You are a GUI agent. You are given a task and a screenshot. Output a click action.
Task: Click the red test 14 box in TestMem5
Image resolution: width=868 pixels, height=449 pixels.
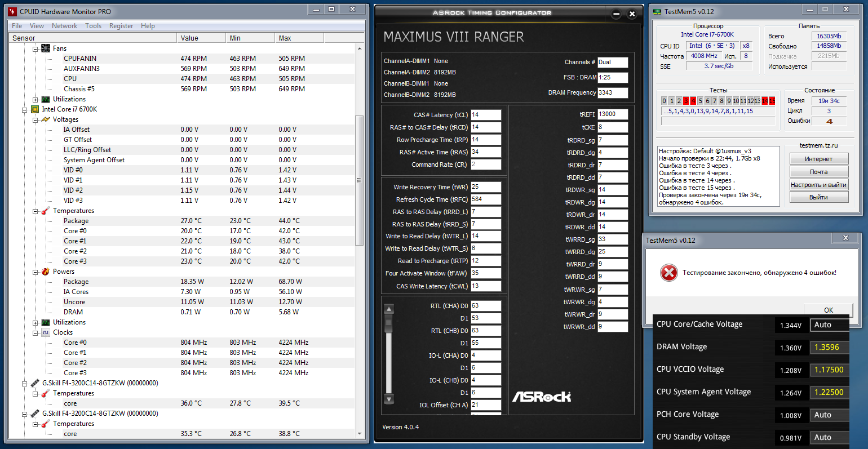(x=765, y=101)
